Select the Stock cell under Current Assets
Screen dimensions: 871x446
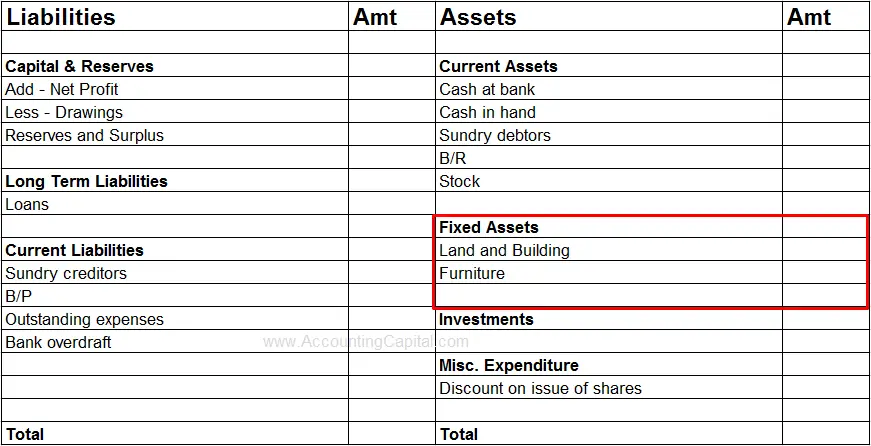[x=459, y=181]
